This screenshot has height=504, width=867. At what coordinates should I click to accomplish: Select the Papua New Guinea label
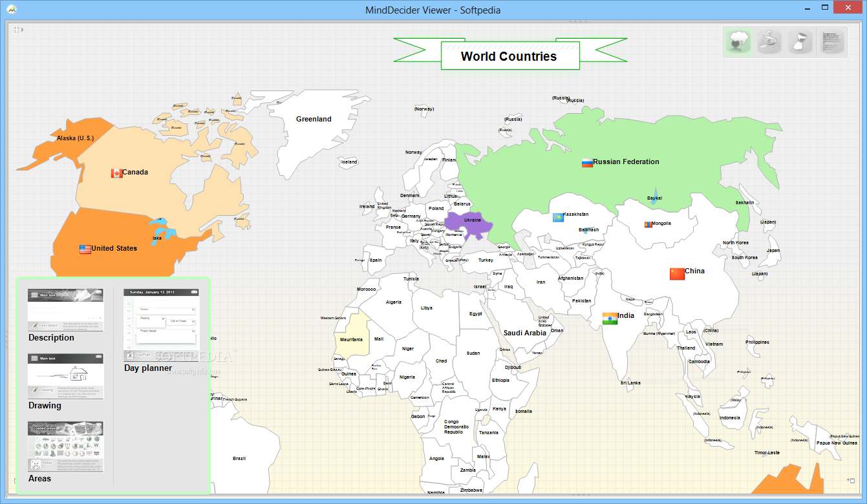pos(837,443)
